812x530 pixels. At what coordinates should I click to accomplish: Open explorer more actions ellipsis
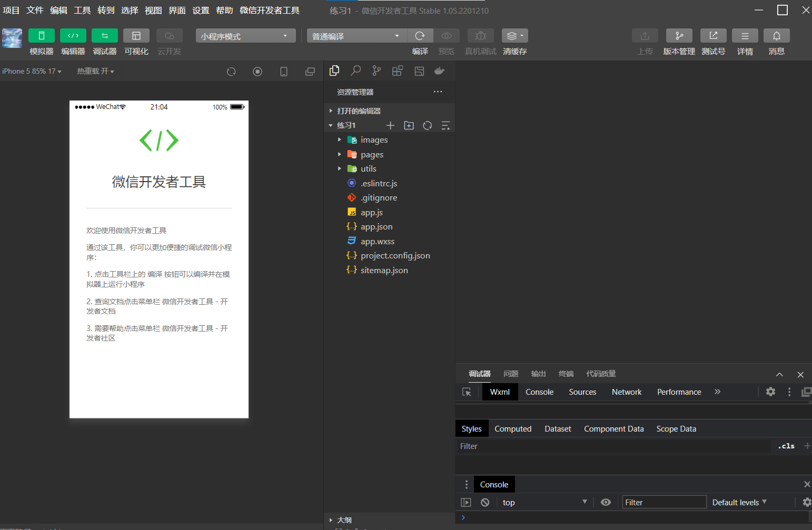tap(438, 92)
